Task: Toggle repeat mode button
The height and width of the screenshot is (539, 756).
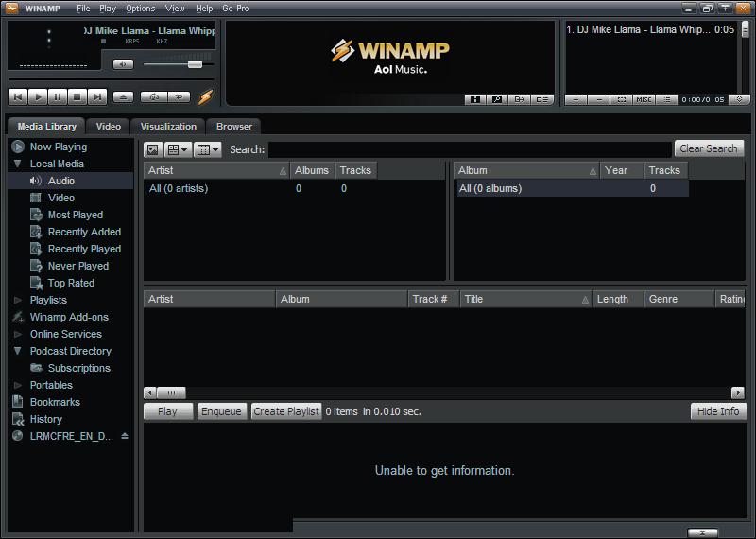Action: point(178,96)
